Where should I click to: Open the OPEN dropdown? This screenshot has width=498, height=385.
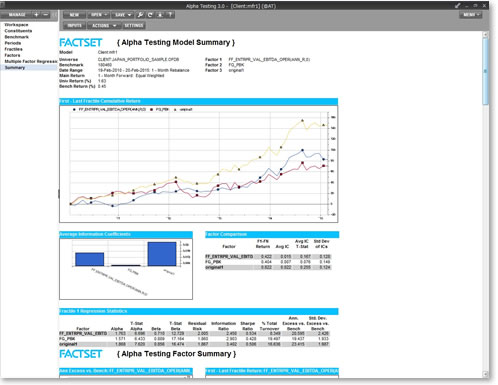coord(98,15)
